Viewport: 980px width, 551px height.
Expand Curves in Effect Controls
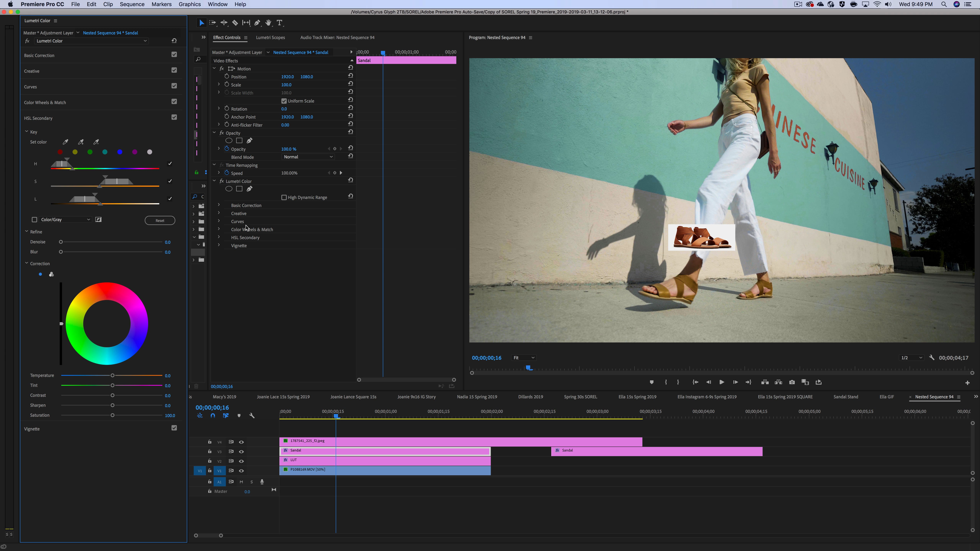tap(219, 221)
